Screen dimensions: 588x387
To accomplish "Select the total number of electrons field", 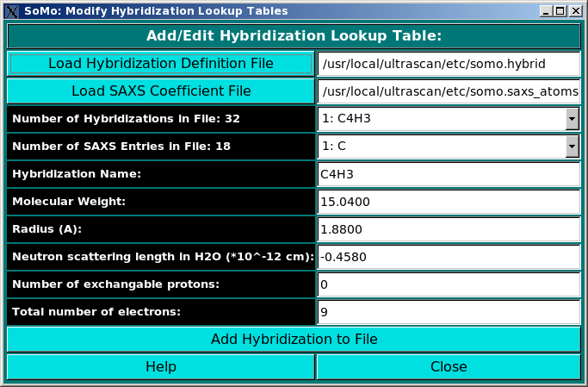I will click(x=449, y=312).
